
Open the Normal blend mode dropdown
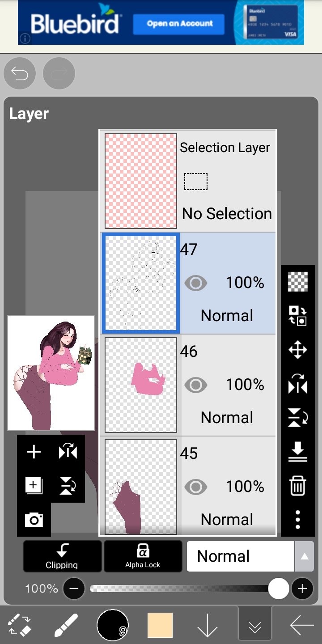[241, 556]
